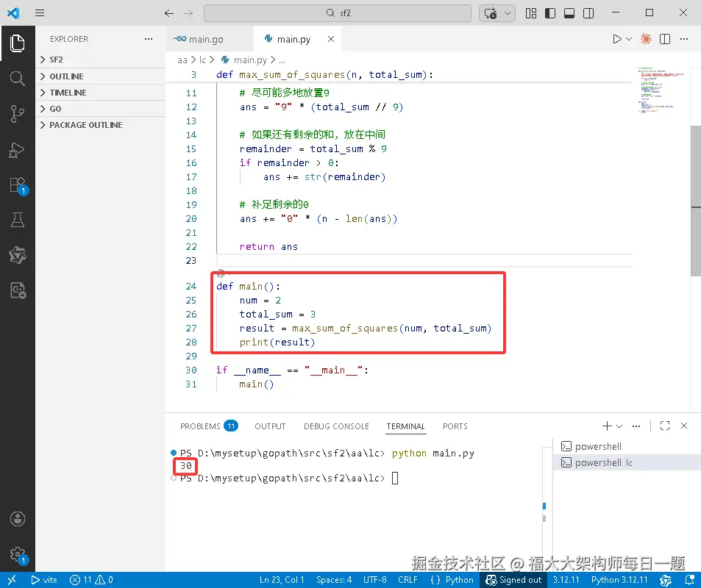Screen dimensions: 701x588
Task: Run the Python file with play button
Action: 617,39
